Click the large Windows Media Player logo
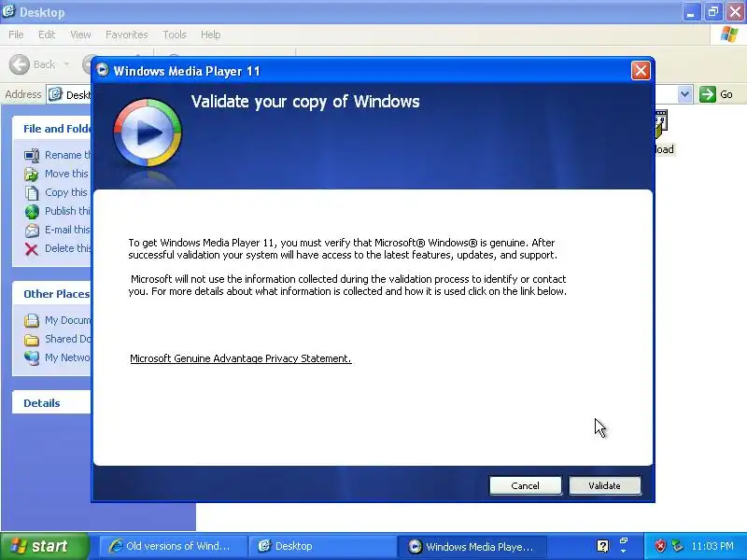 pos(148,133)
